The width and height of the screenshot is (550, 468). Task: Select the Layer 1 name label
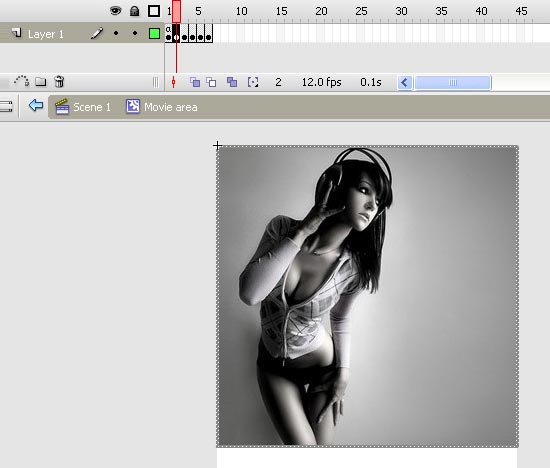46,34
